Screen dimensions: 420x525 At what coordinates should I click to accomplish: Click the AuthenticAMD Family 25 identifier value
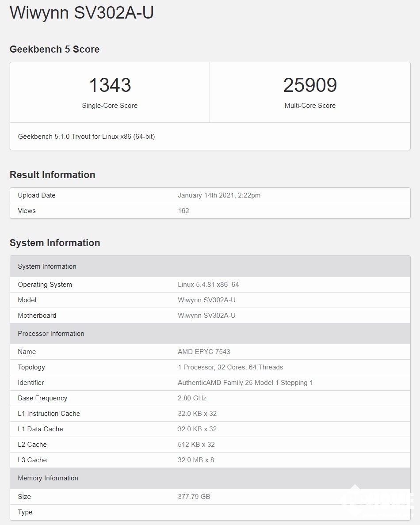pyautogui.click(x=245, y=383)
